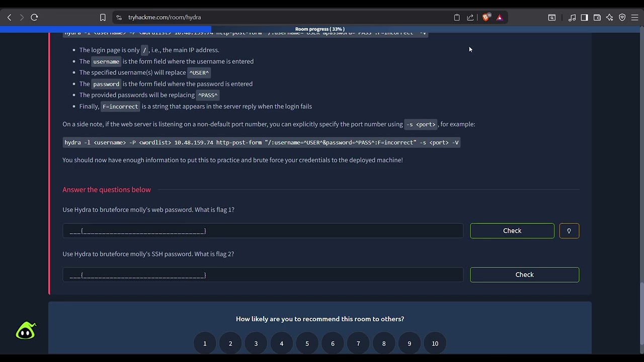Open the Brave Wallet icon
The height and width of the screenshot is (362, 644).
click(597, 17)
